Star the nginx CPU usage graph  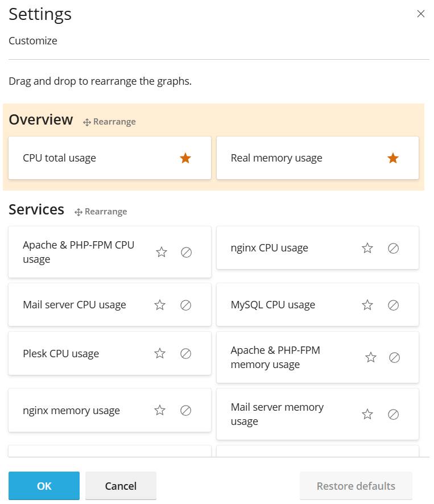click(x=367, y=248)
